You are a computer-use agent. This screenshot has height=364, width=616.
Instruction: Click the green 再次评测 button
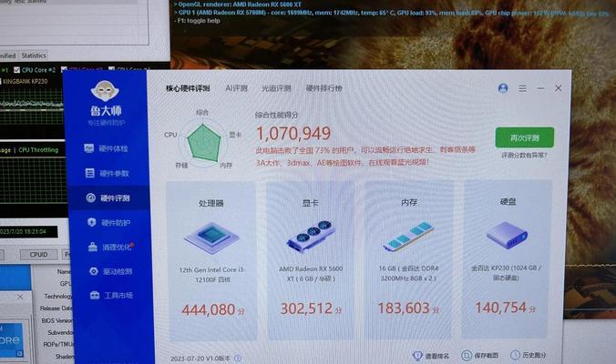click(x=525, y=137)
